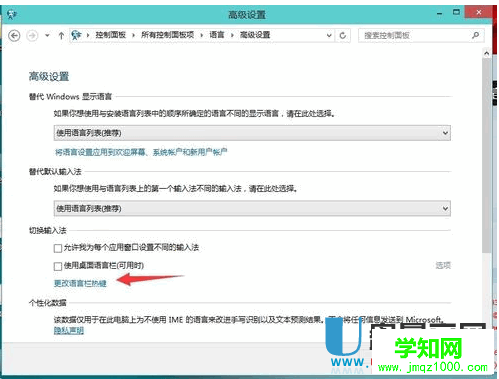
Task: Close the 高级设置 window
Action: click(x=478, y=13)
